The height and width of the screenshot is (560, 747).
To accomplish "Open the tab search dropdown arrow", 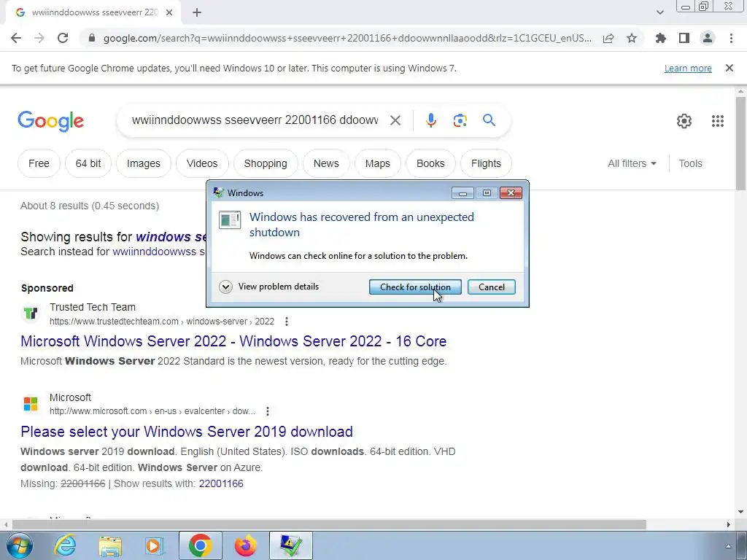I will click(x=659, y=12).
